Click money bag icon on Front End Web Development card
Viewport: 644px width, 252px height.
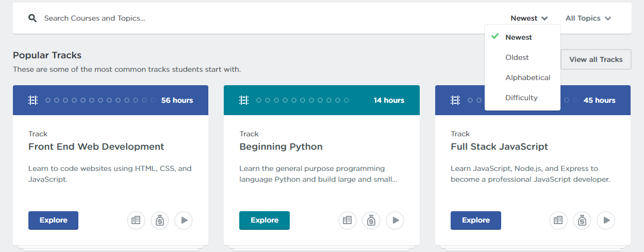pyautogui.click(x=160, y=220)
